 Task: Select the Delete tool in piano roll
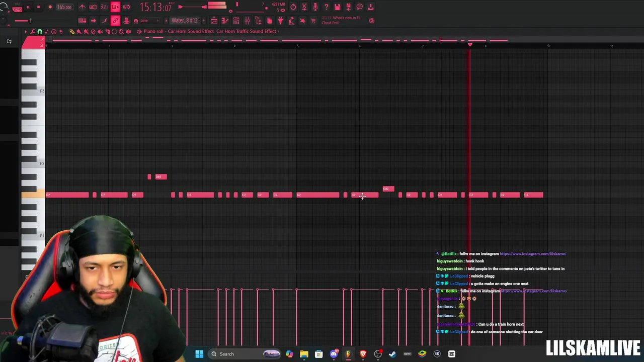(93, 31)
